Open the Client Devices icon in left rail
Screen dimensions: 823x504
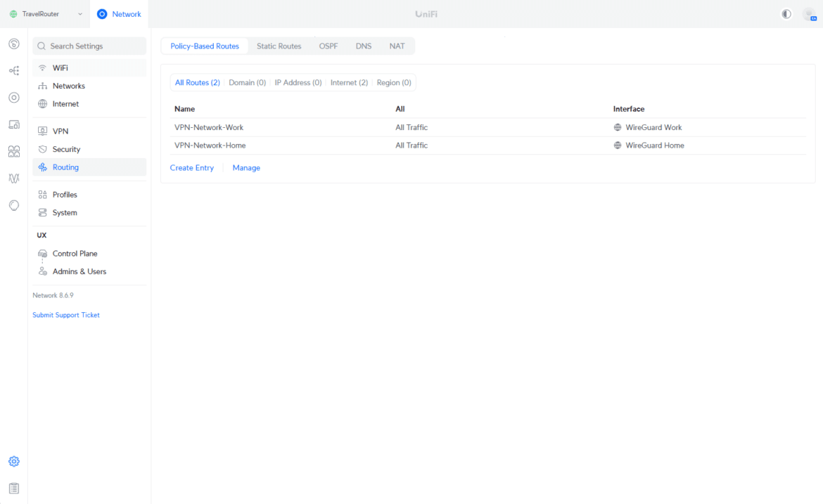point(14,124)
